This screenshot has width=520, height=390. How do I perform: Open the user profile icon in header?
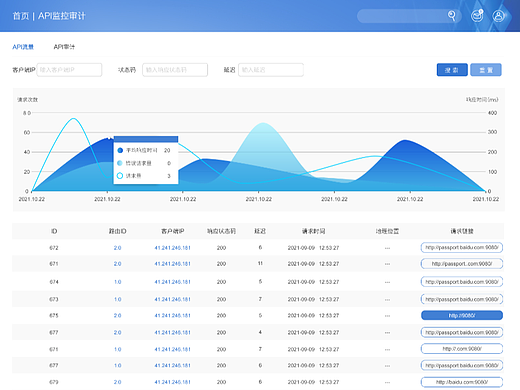499,16
